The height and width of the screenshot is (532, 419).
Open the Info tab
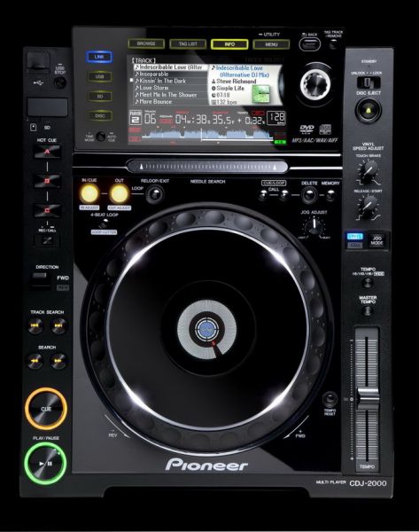[229, 44]
